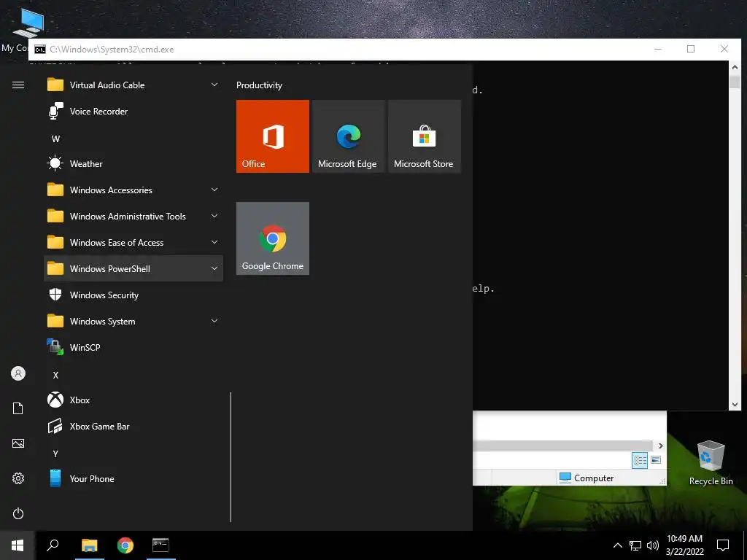Click the taskbar clock and date
Viewport: 747px width, 560px height.
tap(684, 545)
